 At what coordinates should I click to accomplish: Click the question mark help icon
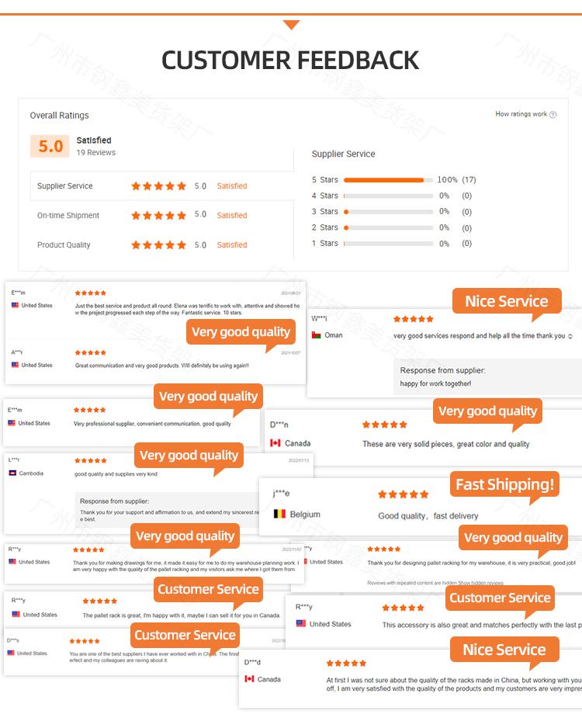tap(553, 115)
